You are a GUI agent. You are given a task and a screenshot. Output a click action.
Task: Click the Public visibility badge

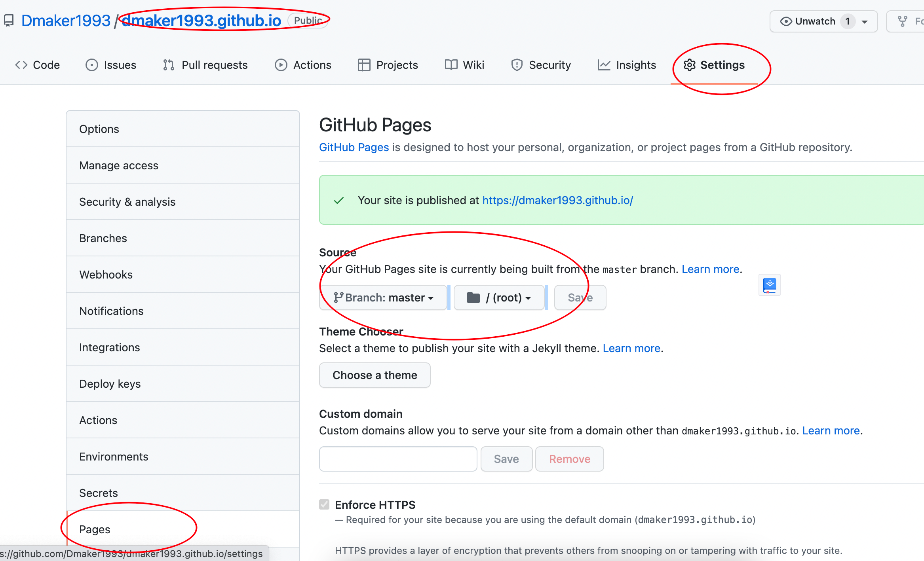click(x=308, y=21)
